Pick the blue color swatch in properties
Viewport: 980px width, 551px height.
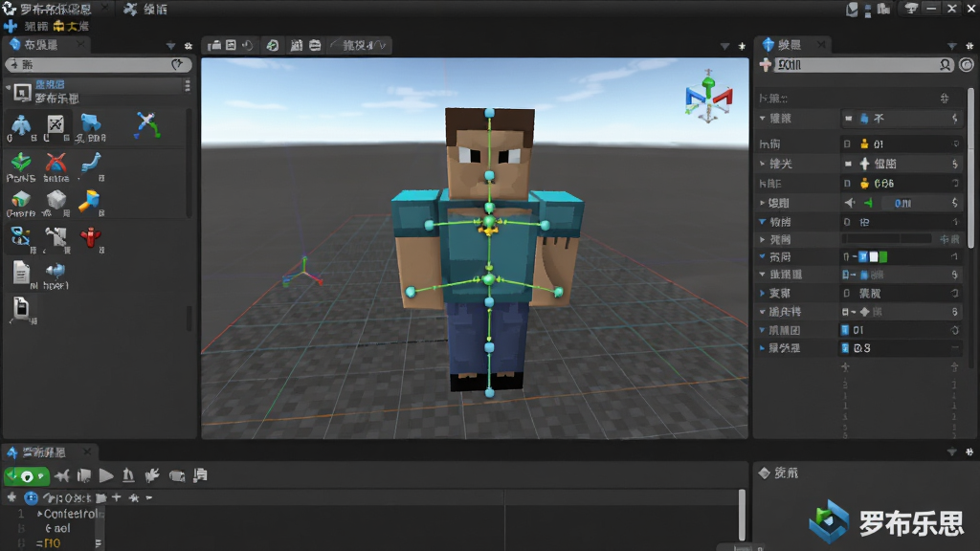point(863,256)
